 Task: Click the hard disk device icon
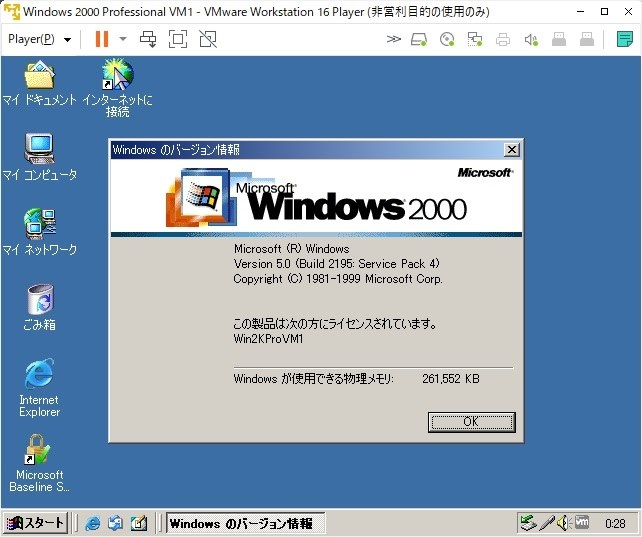click(x=419, y=39)
